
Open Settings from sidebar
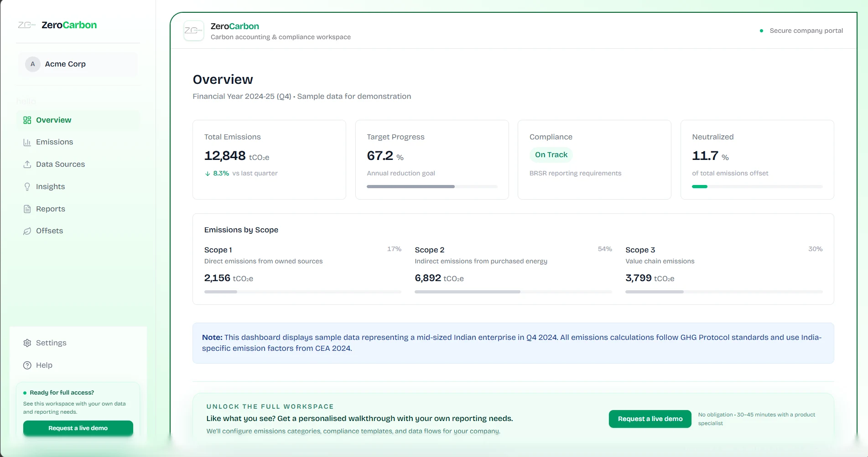[x=78, y=343]
